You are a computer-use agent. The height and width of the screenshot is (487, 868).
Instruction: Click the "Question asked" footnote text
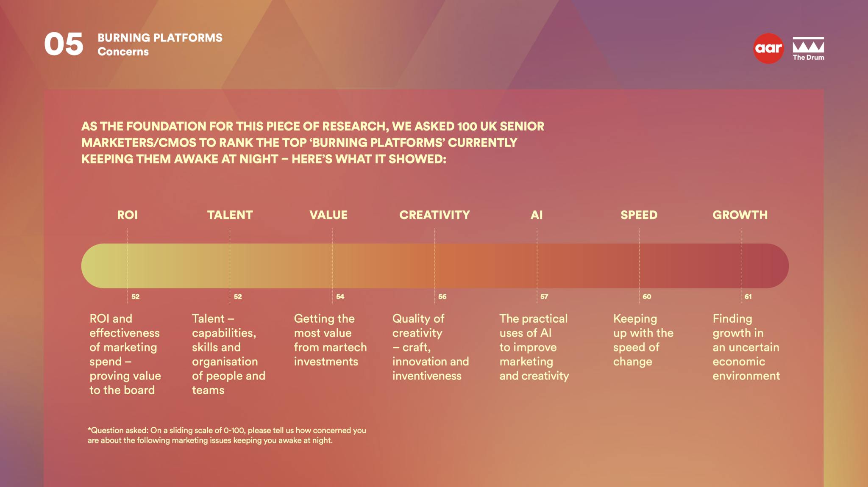pos(227,435)
